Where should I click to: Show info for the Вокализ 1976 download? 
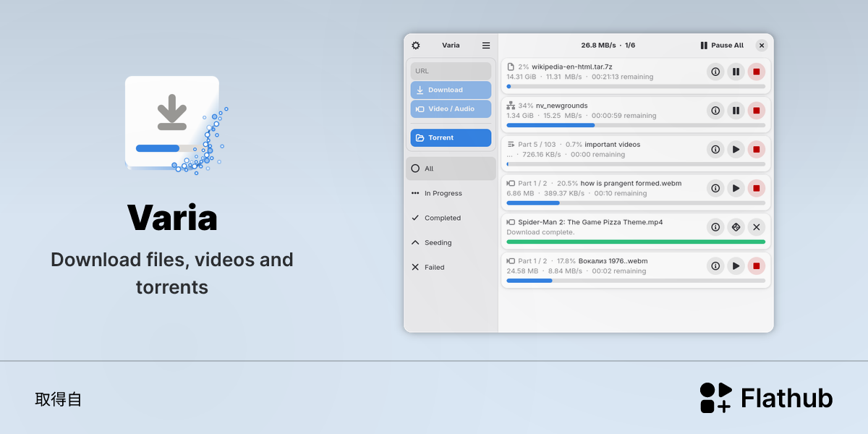click(715, 266)
